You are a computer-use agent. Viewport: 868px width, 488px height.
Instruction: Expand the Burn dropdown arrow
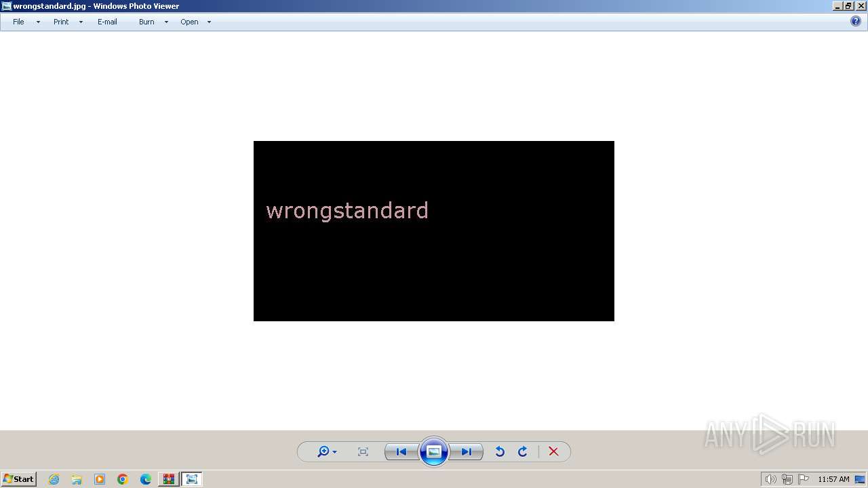point(166,22)
